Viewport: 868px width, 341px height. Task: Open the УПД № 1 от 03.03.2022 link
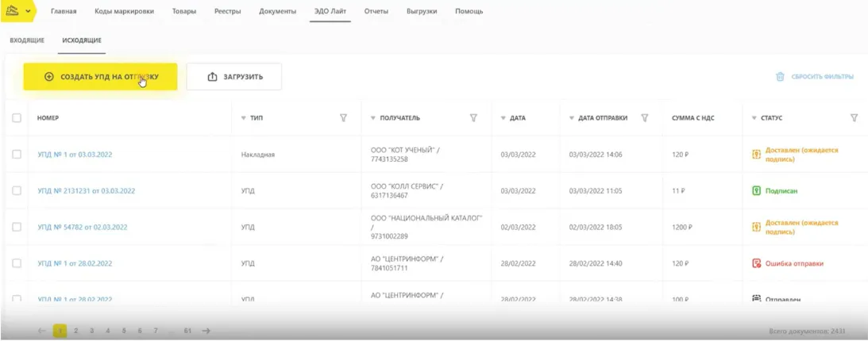[x=75, y=155]
